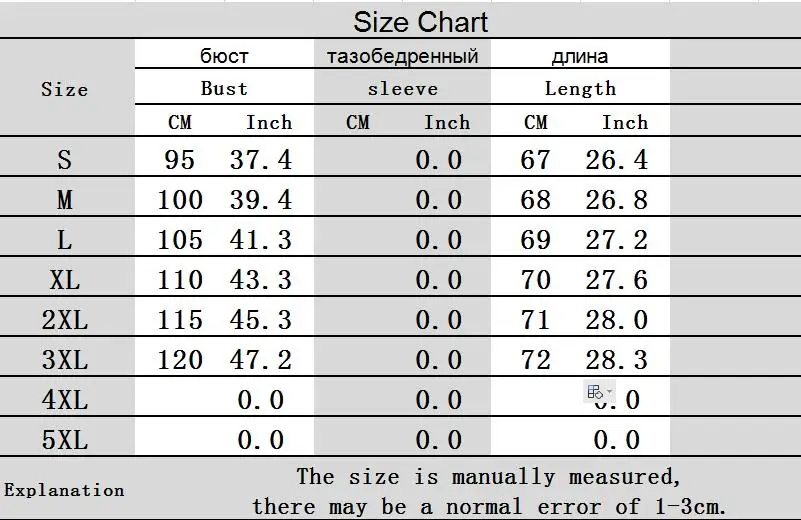Click the Bust header cell
Image resolution: width=801 pixels, height=520 pixels.
pos(224,88)
